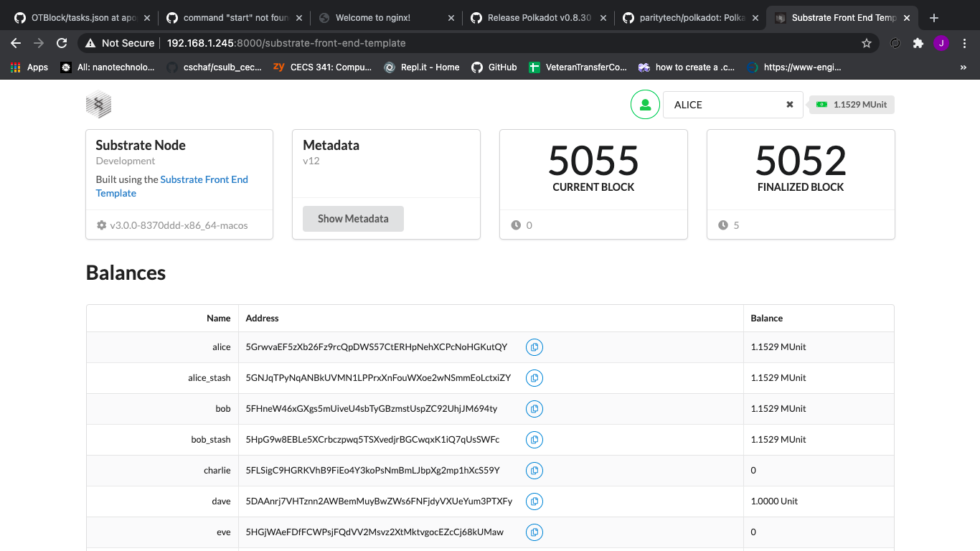The image size is (980, 551).
Task: Open the browser extensions puzzle icon
Action: (918, 43)
